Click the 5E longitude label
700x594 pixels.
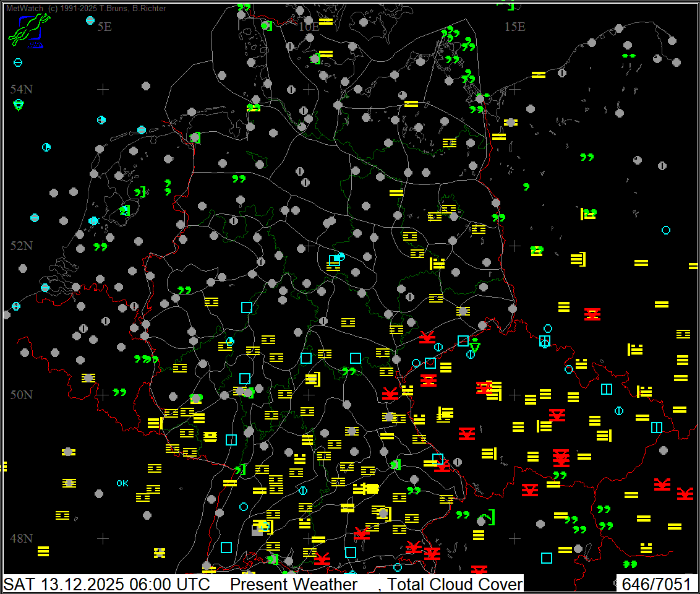click(105, 27)
